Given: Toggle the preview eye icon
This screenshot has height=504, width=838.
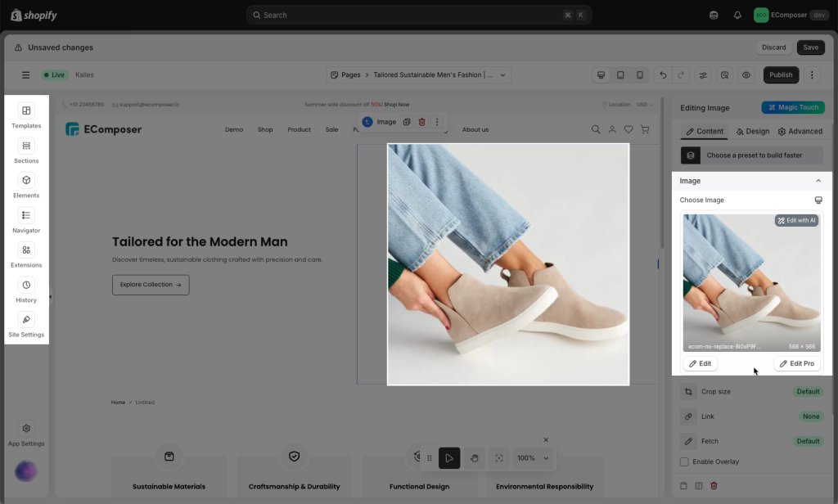Looking at the screenshot, I should click(x=746, y=75).
